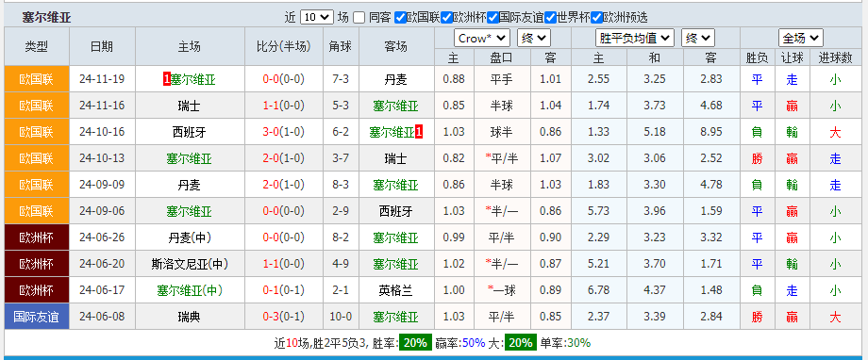Open the 英格兰 away team link

pyautogui.click(x=396, y=290)
